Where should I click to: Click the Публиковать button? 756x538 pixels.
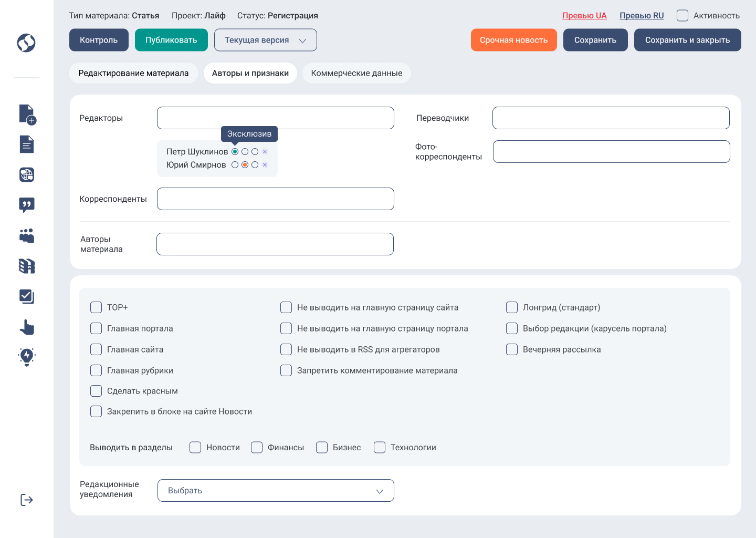171,40
